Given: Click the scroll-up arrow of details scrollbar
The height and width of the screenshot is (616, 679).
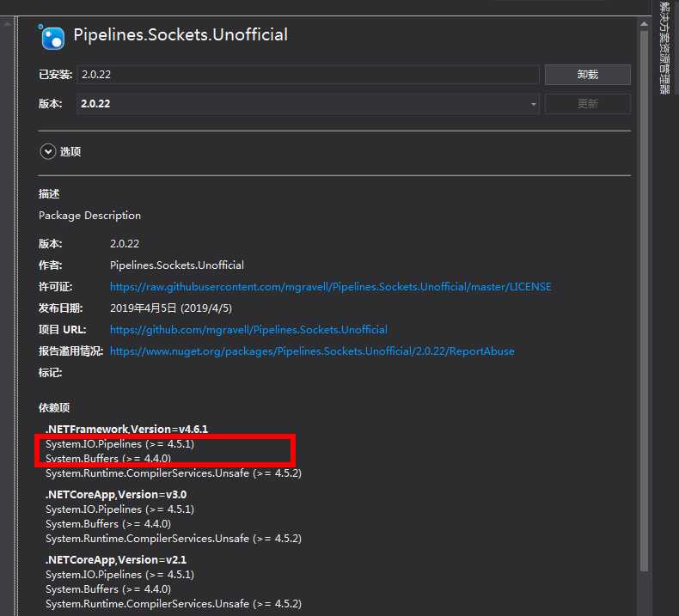Looking at the screenshot, I should [644, 24].
